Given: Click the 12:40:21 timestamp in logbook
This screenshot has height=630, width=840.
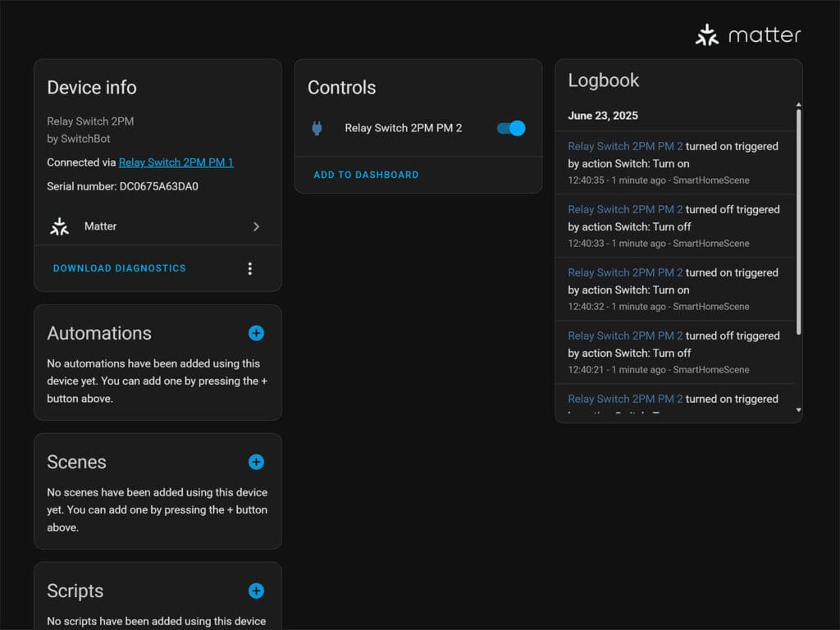Looking at the screenshot, I should 586,370.
